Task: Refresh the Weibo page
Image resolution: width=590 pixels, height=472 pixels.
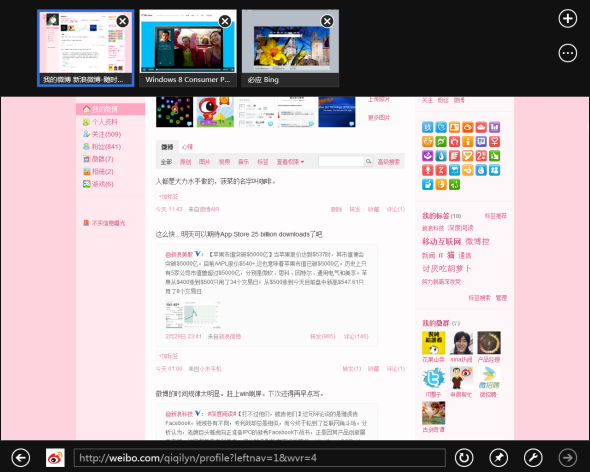Action: (x=464, y=458)
